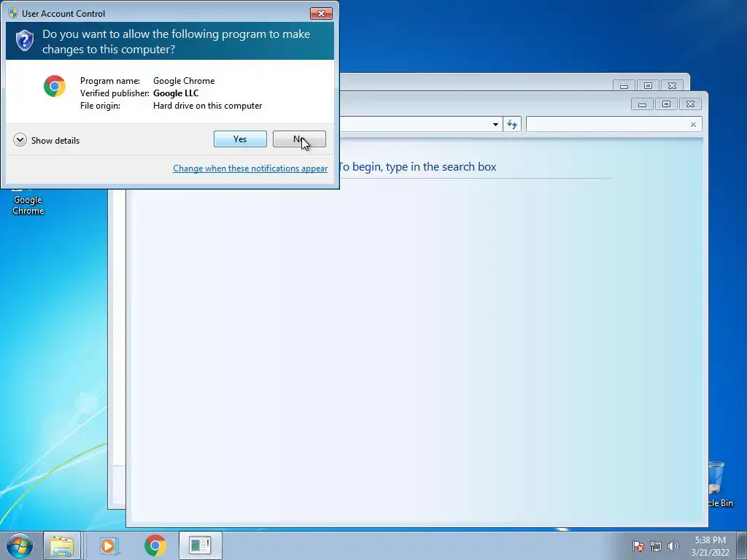Click the Show desktop strip at taskbar end
Viewport: 747px width, 560px height.
tap(742, 546)
